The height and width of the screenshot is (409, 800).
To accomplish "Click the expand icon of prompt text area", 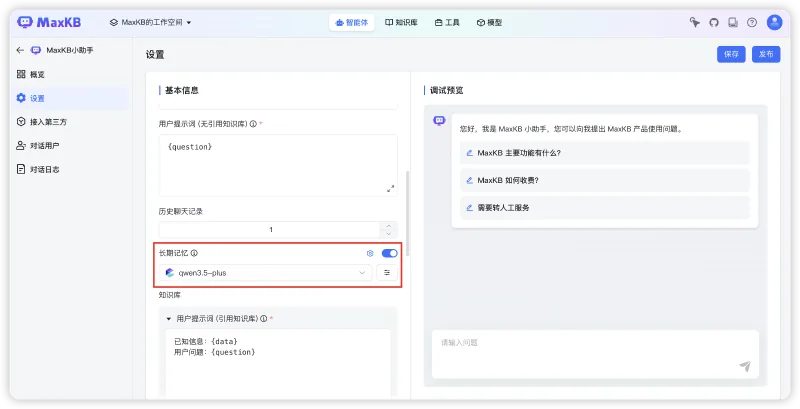I will coord(390,189).
